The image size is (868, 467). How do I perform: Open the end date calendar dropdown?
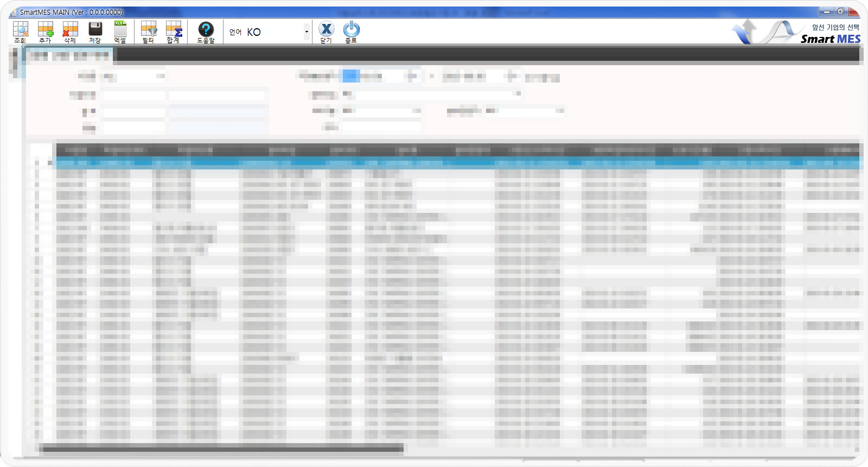[x=510, y=77]
